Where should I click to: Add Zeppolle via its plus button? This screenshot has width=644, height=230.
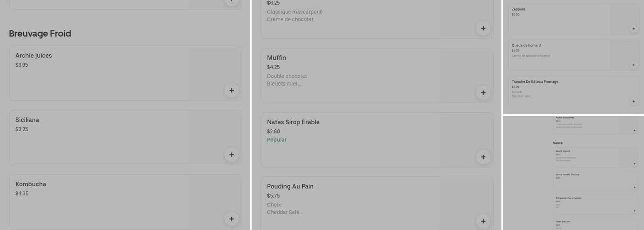(633, 29)
